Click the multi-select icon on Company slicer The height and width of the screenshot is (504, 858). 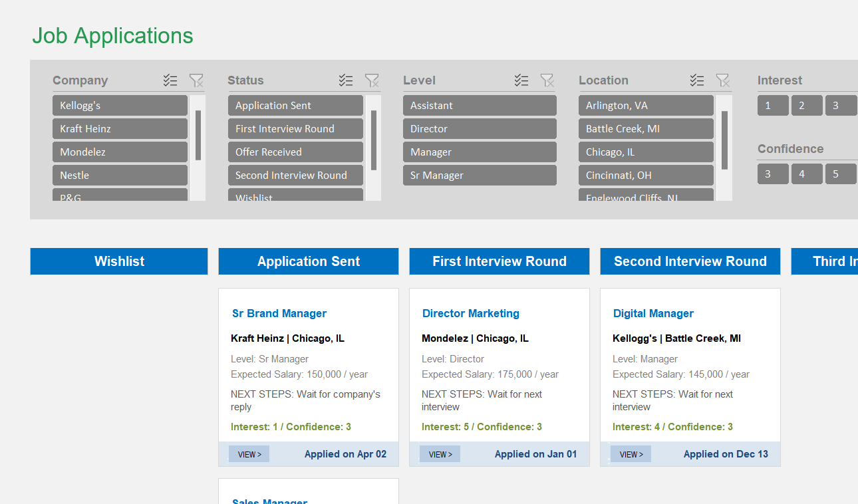tap(170, 80)
